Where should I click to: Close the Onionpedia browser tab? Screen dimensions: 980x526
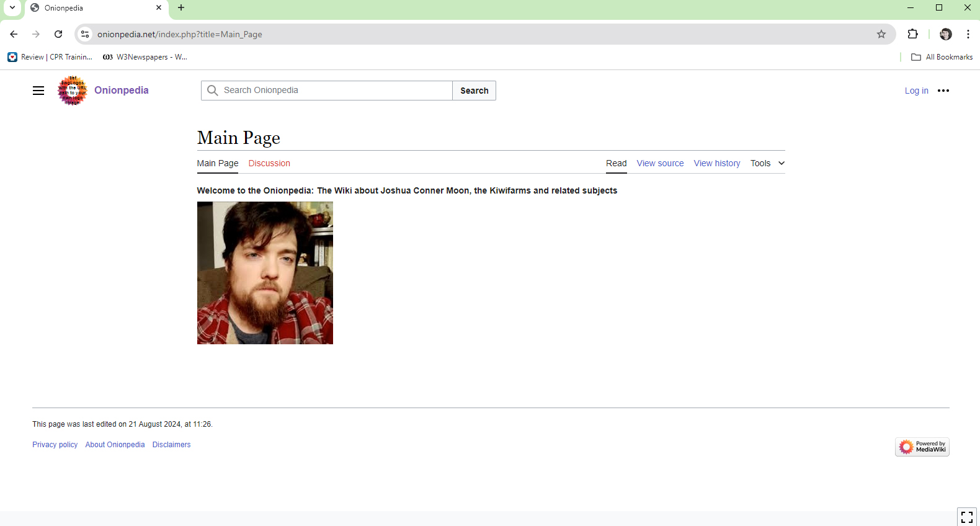tap(159, 8)
